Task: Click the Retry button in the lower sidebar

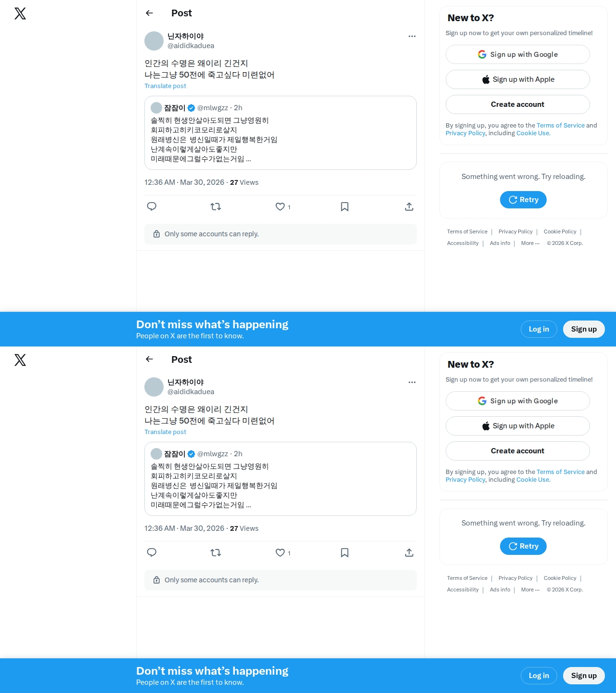Action: (x=523, y=546)
